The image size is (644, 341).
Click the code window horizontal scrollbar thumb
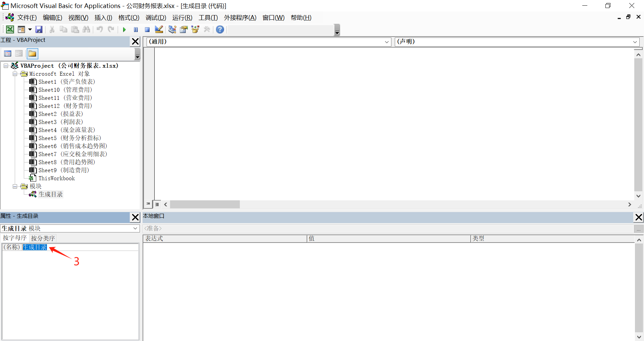(205, 204)
